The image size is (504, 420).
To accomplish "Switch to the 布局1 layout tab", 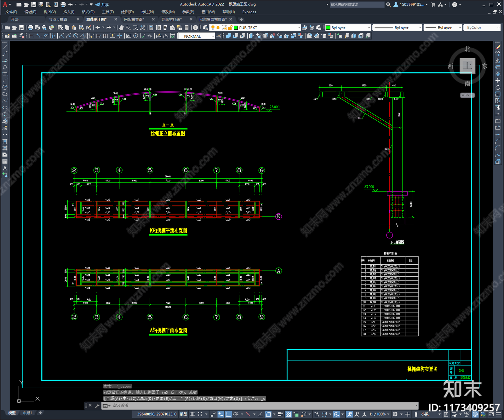I will coord(27,413).
